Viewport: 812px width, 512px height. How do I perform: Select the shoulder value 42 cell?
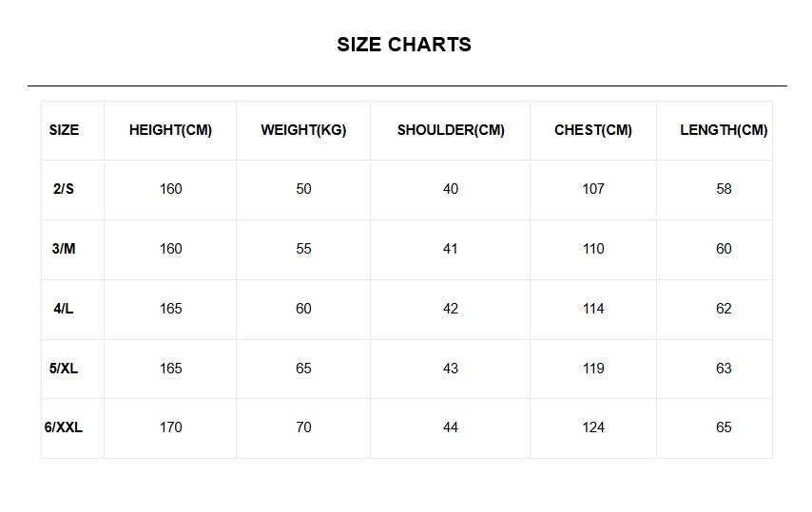pyautogui.click(x=451, y=309)
